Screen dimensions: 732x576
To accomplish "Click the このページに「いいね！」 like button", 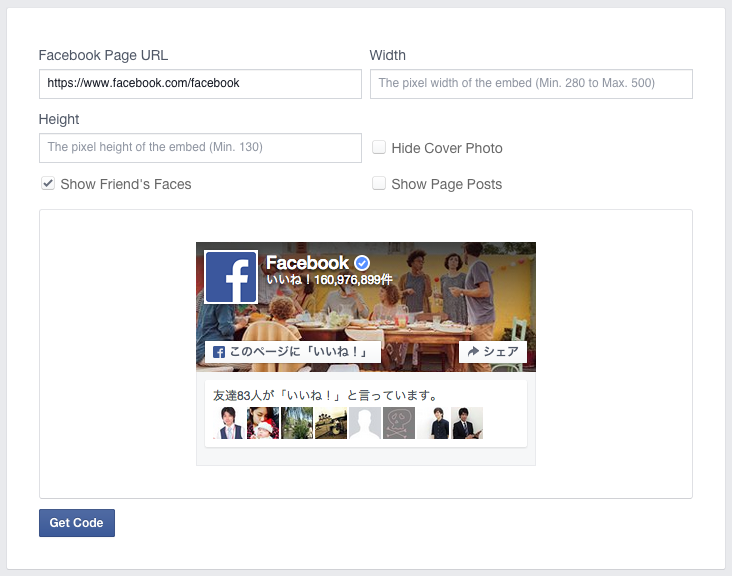I will tap(293, 351).
